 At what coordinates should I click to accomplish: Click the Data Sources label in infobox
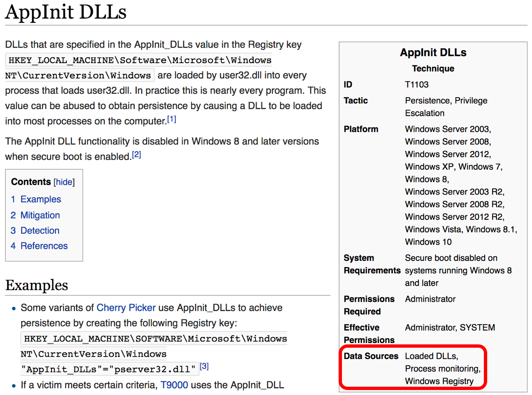pyautogui.click(x=371, y=356)
